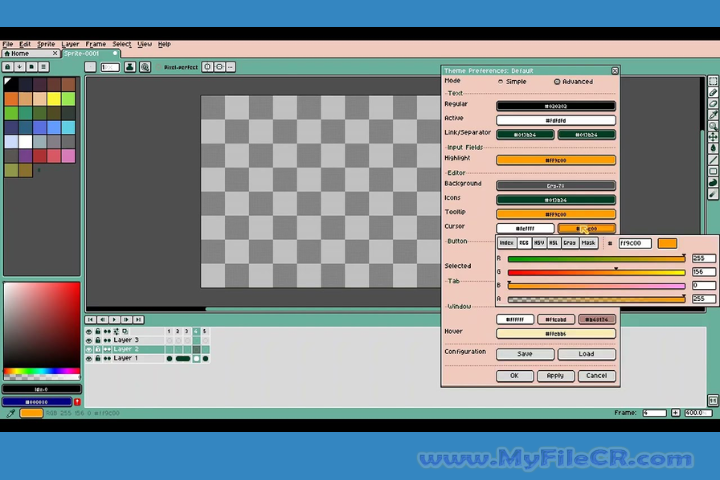Select the Contour tool
The width and height of the screenshot is (720, 480).
713,182
